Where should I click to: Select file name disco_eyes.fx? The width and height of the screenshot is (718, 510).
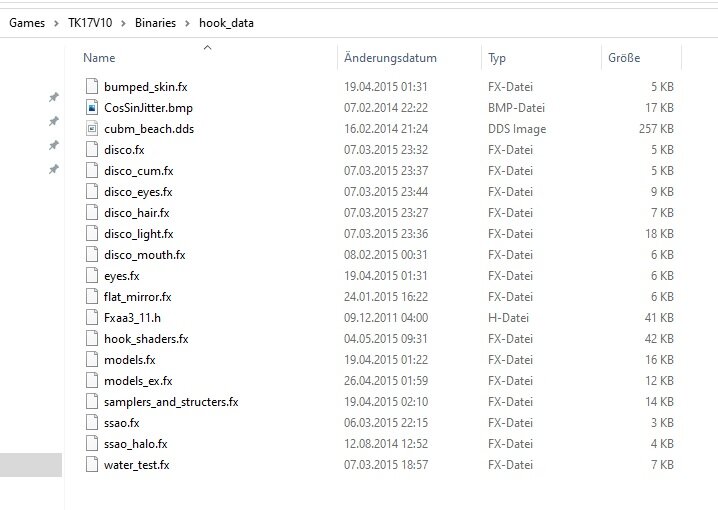click(x=138, y=192)
